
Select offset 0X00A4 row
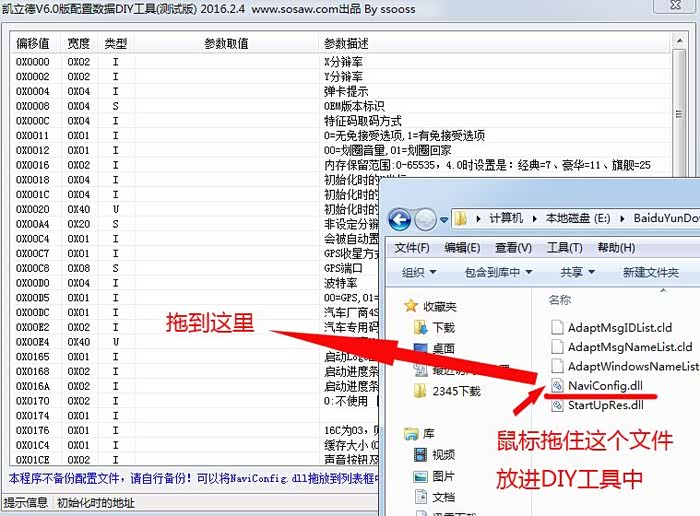195,224
